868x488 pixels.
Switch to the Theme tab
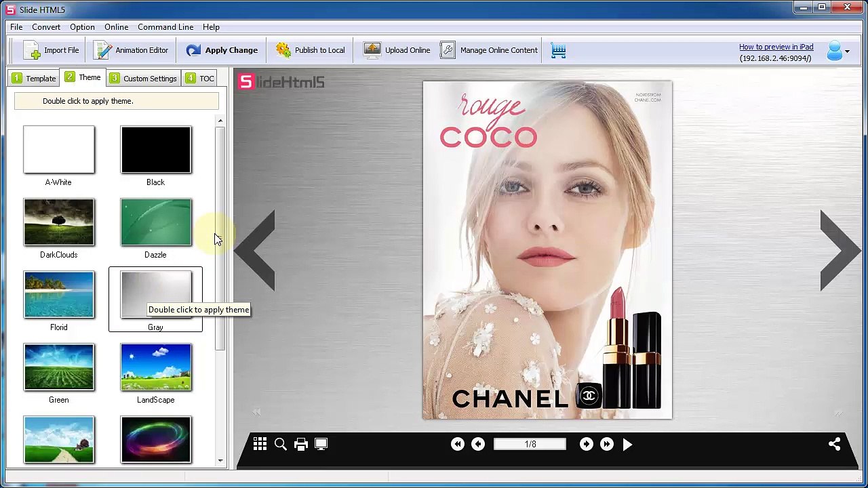pyautogui.click(x=83, y=77)
